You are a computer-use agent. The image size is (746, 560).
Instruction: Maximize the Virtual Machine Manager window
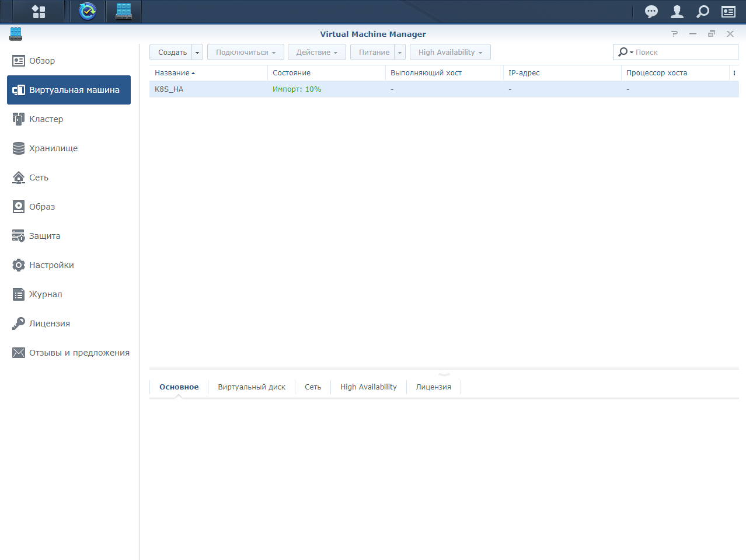[x=712, y=34]
